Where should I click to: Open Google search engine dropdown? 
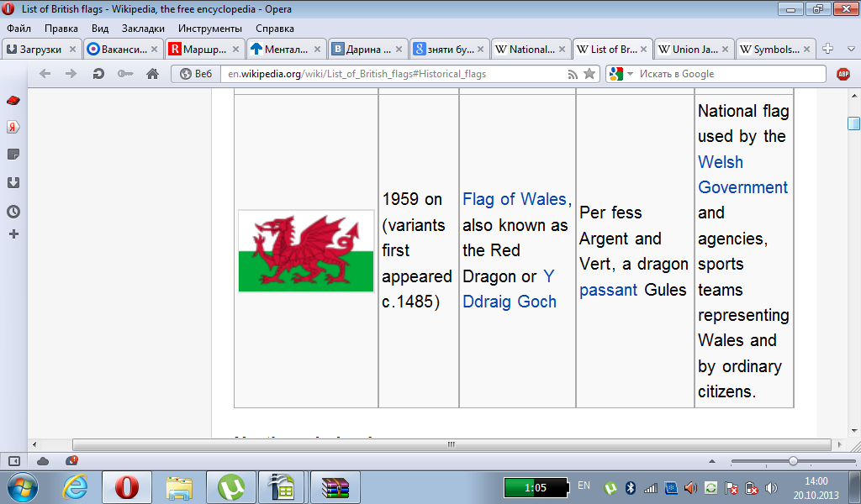tap(621, 74)
